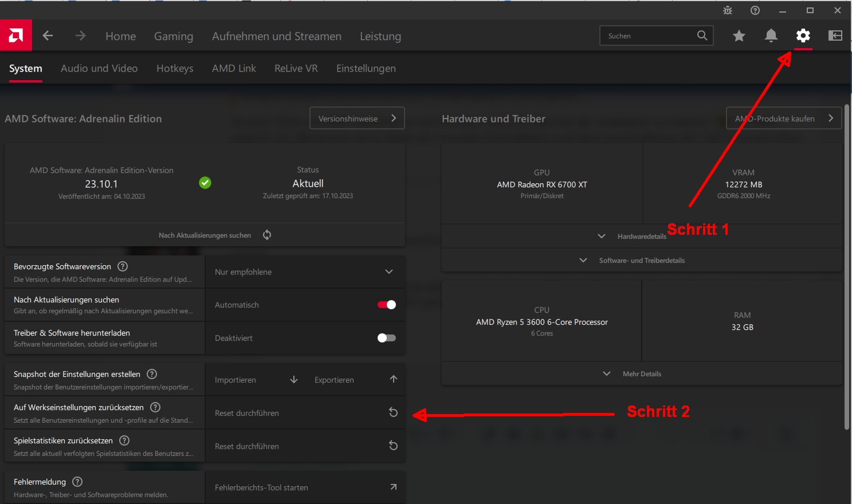Select the System tab
Image resolution: width=852 pixels, height=504 pixels.
(26, 69)
